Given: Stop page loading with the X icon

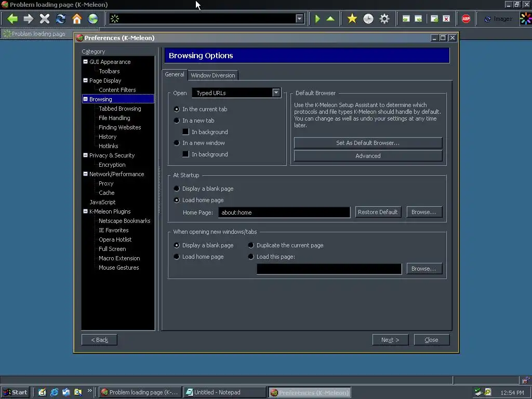Looking at the screenshot, I should pos(45,19).
